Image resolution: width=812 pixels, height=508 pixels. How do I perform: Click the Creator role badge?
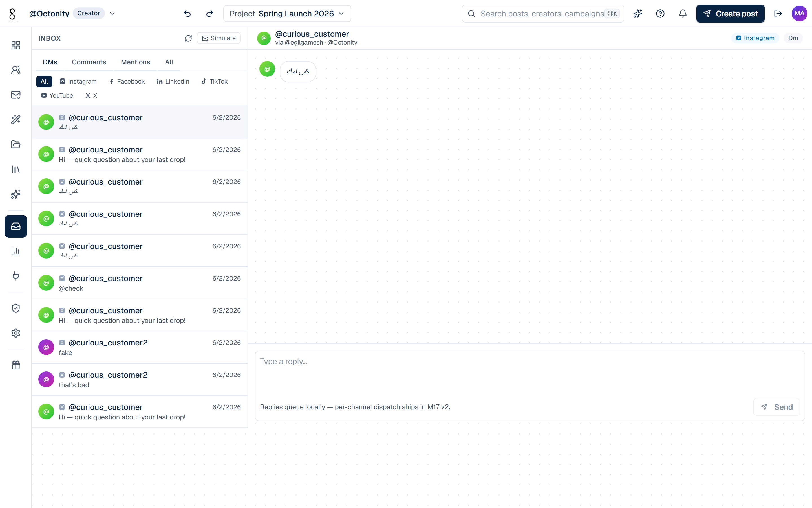[x=89, y=13]
